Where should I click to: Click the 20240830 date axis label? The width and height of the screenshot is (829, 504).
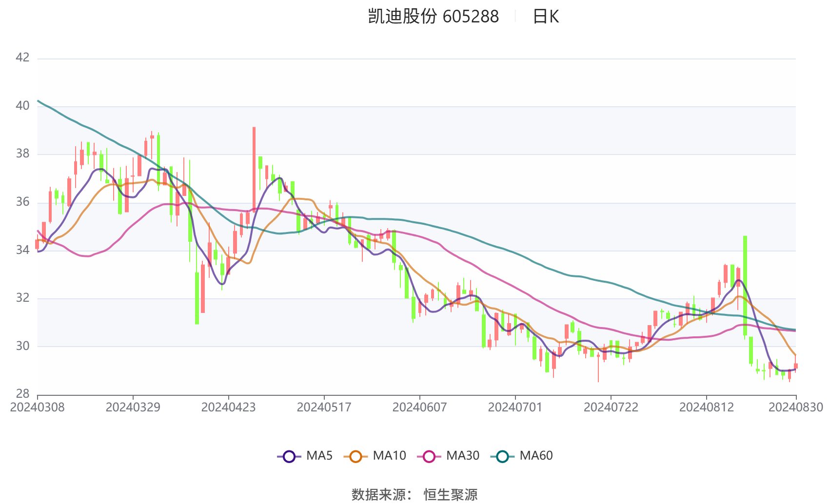pos(796,407)
